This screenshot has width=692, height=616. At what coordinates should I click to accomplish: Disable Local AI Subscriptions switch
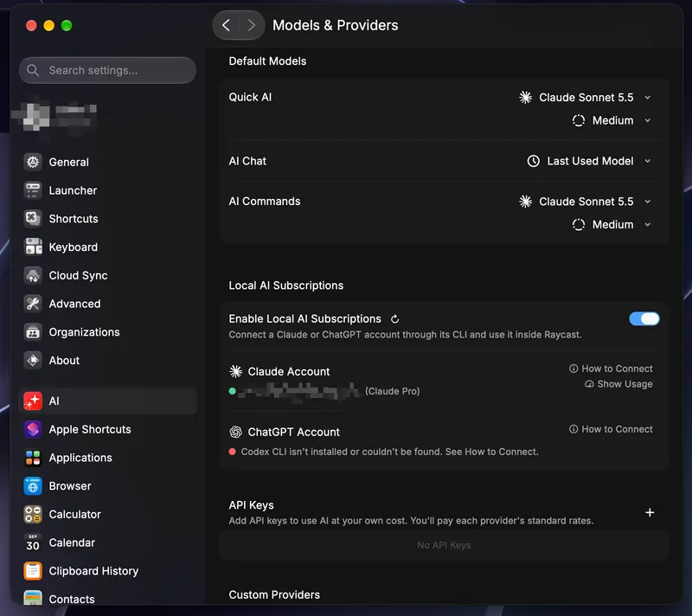(644, 318)
